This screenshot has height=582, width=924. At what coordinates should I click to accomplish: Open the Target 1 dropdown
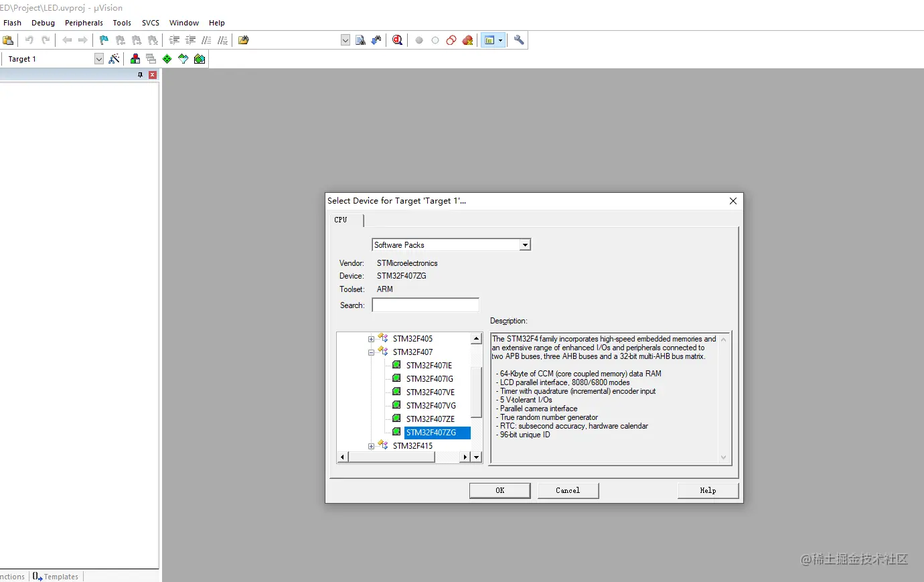click(x=99, y=59)
